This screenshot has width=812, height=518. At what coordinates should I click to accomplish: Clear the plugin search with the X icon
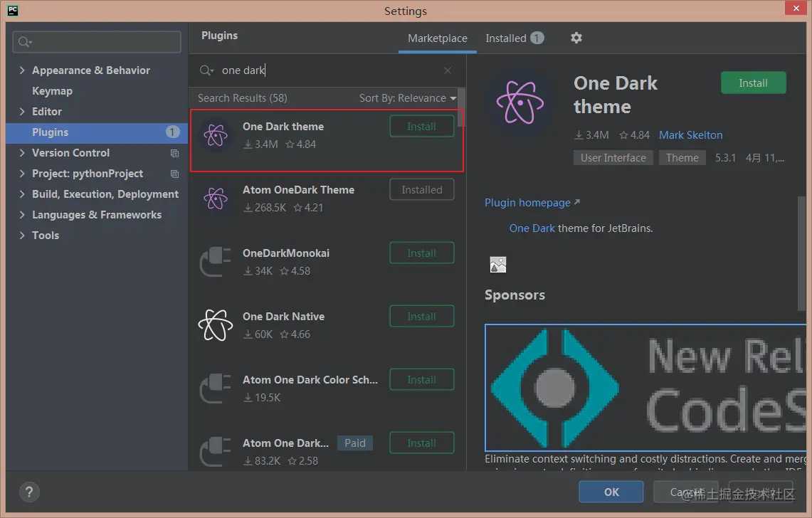(448, 70)
